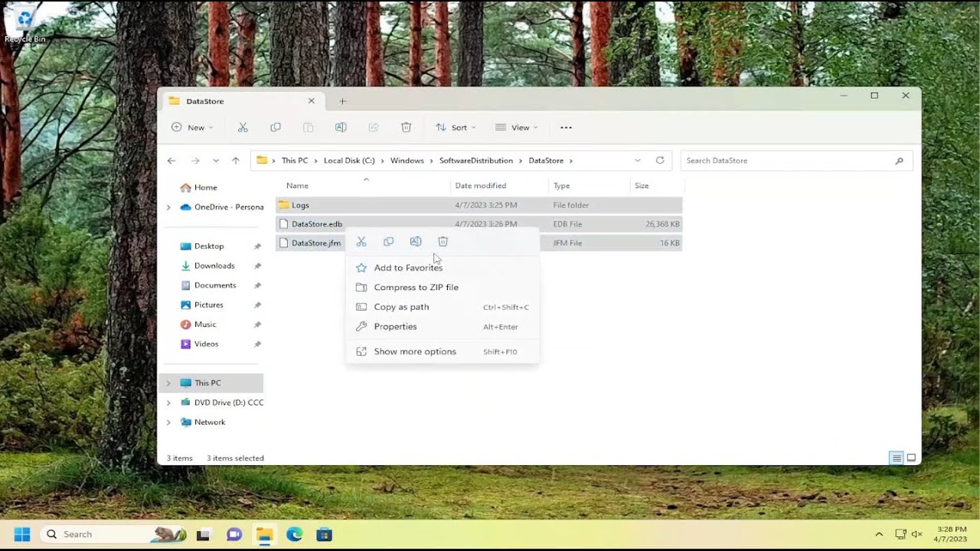This screenshot has height=551, width=980.
Task: Click the Windows breadcrumb in the address bar
Action: [407, 161]
